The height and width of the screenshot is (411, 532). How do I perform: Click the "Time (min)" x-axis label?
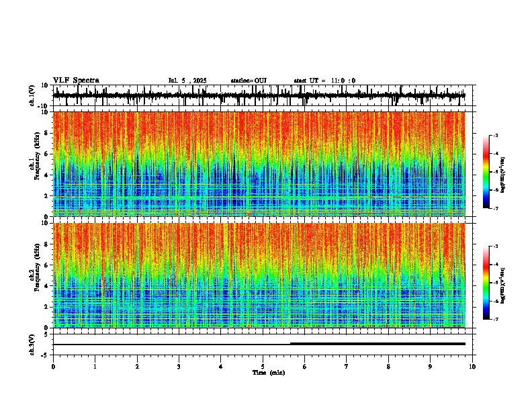pyautogui.click(x=269, y=373)
